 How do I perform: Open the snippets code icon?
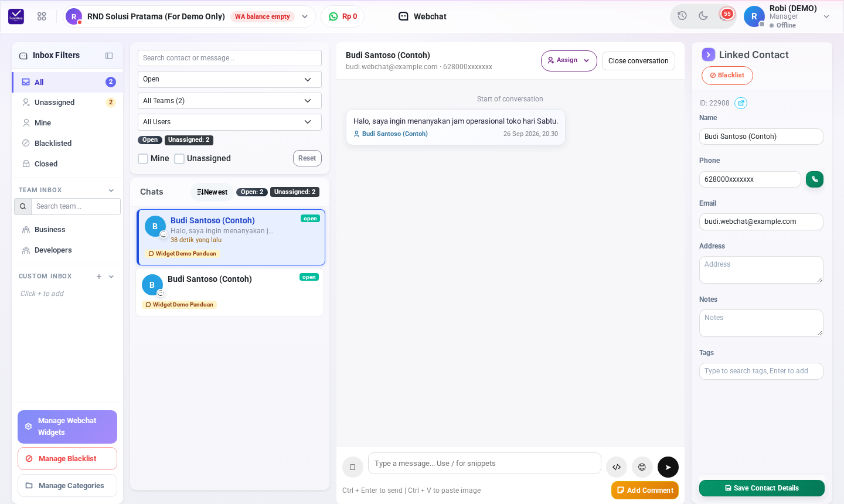click(617, 467)
